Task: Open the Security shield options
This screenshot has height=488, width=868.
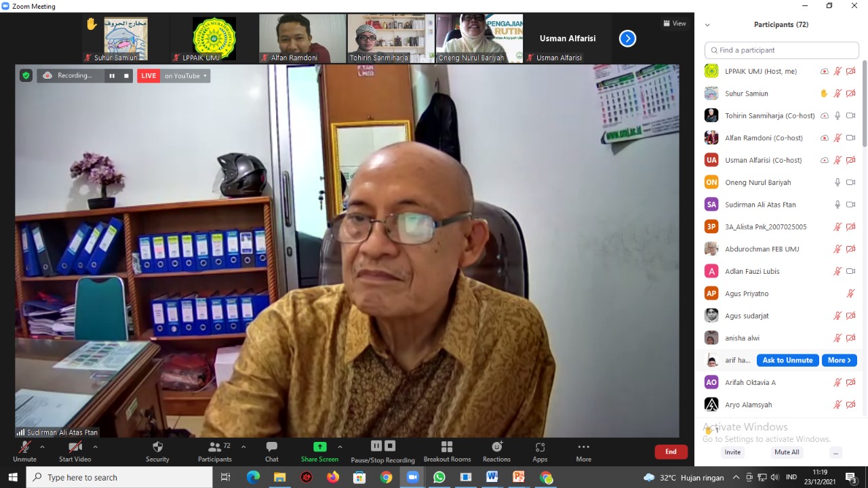Action: [x=157, y=451]
